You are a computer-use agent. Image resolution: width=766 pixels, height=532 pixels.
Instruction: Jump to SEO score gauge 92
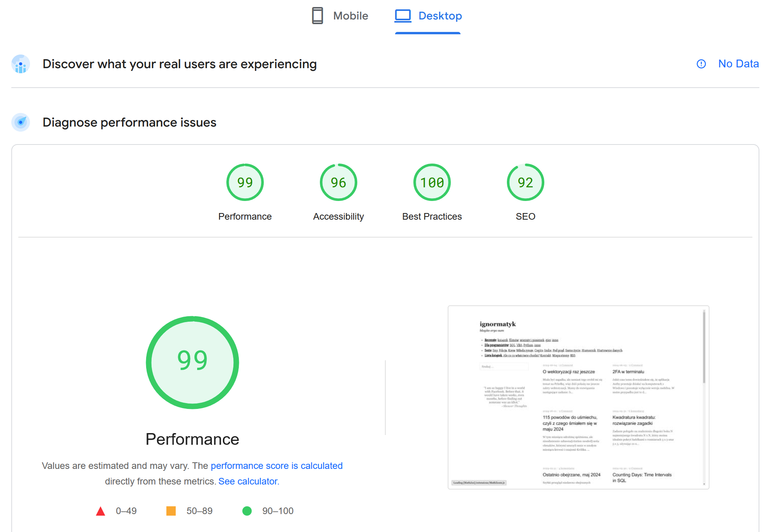point(525,182)
